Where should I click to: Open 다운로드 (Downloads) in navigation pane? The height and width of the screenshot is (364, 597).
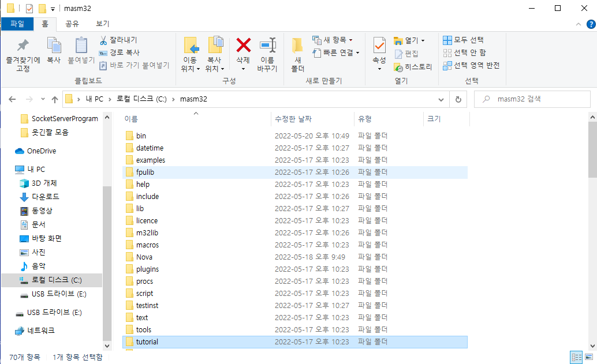tap(40, 197)
